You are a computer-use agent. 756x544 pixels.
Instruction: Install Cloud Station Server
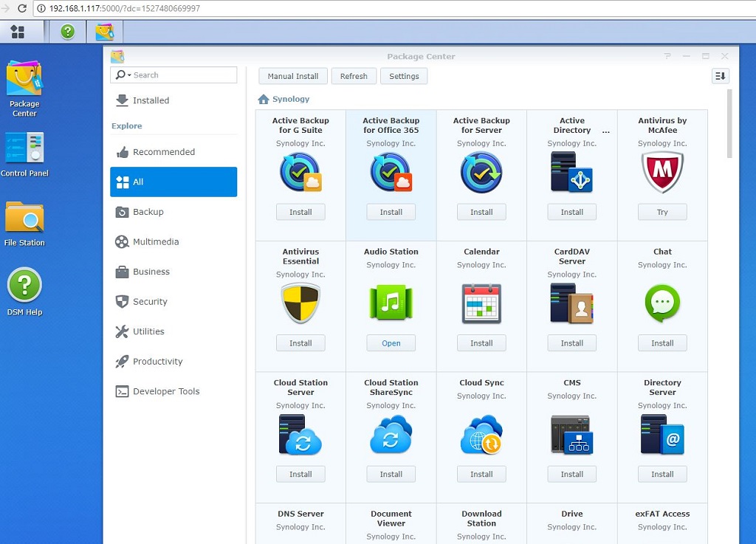pyautogui.click(x=300, y=474)
